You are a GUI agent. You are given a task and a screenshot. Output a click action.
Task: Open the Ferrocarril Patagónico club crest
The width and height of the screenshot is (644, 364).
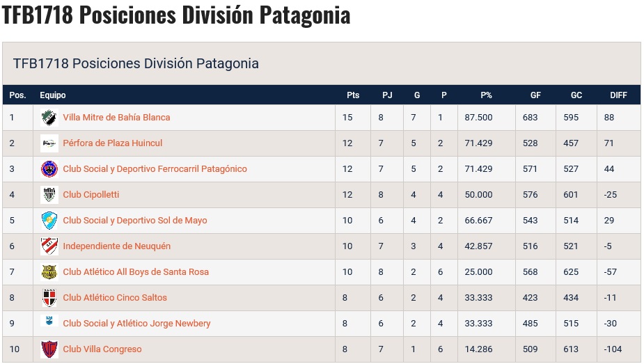pyautogui.click(x=49, y=169)
